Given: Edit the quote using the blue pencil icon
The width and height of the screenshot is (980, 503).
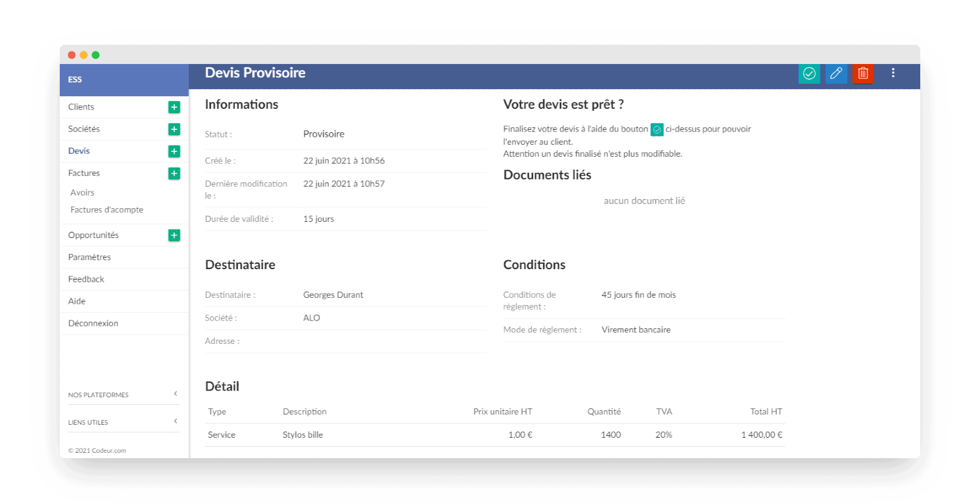Looking at the screenshot, I should (836, 74).
